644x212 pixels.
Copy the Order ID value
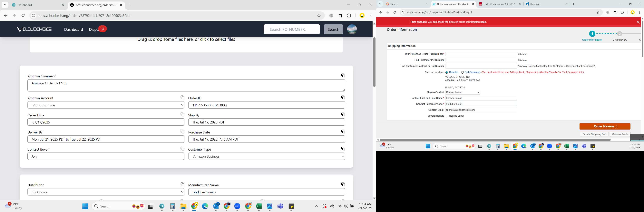click(x=343, y=97)
